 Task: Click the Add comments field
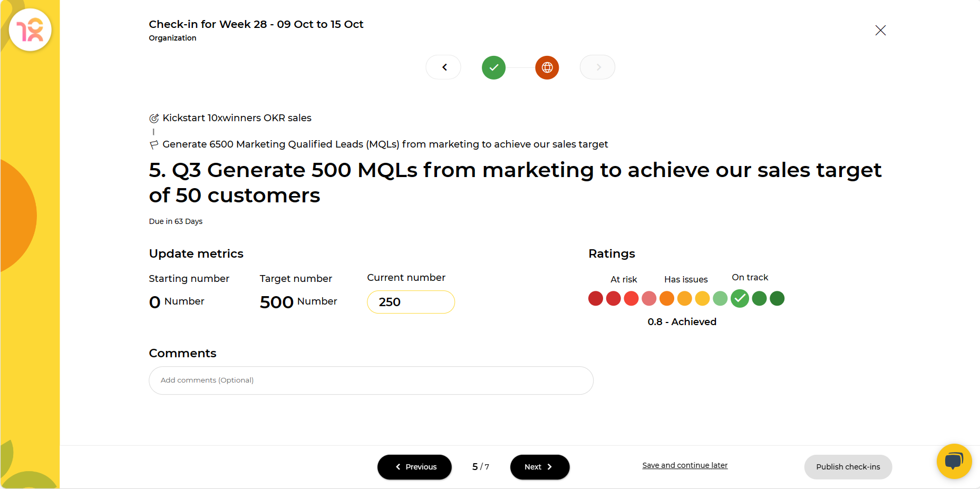point(371,380)
